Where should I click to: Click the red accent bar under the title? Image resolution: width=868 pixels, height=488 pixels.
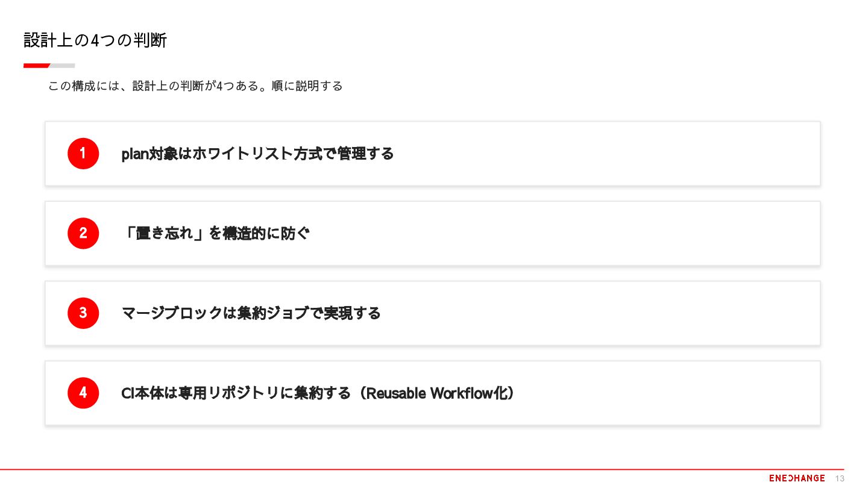pyautogui.click(x=36, y=65)
